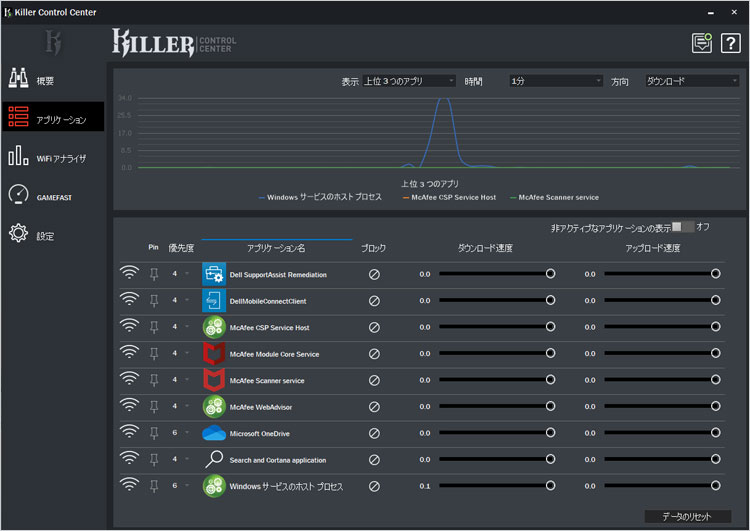
Task: Click McAfee Scanner service shield icon
Action: coord(214,380)
